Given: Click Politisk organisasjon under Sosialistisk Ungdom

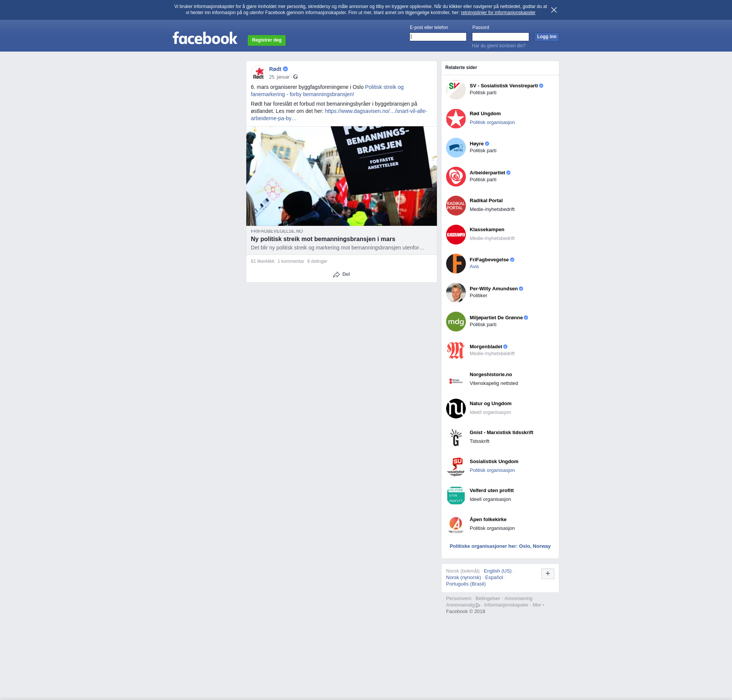Looking at the screenshot, I should pos(492,470).
